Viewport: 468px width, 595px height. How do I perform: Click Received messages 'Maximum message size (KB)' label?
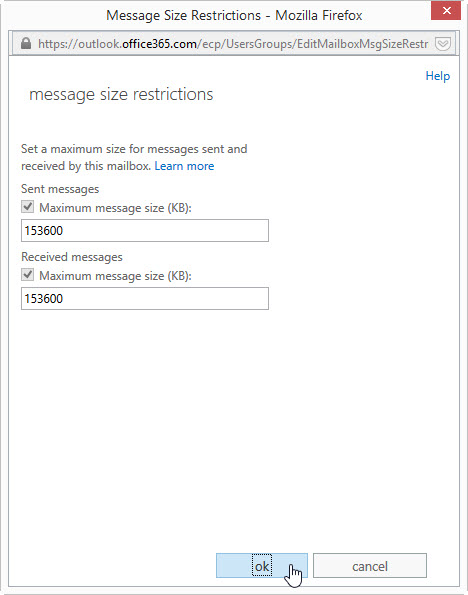[x=115, y=276]
